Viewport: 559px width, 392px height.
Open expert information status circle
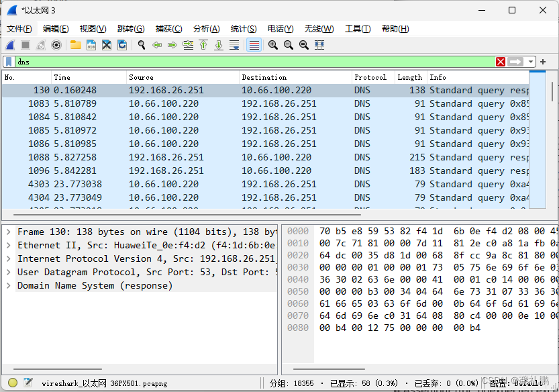coord(13,383)
